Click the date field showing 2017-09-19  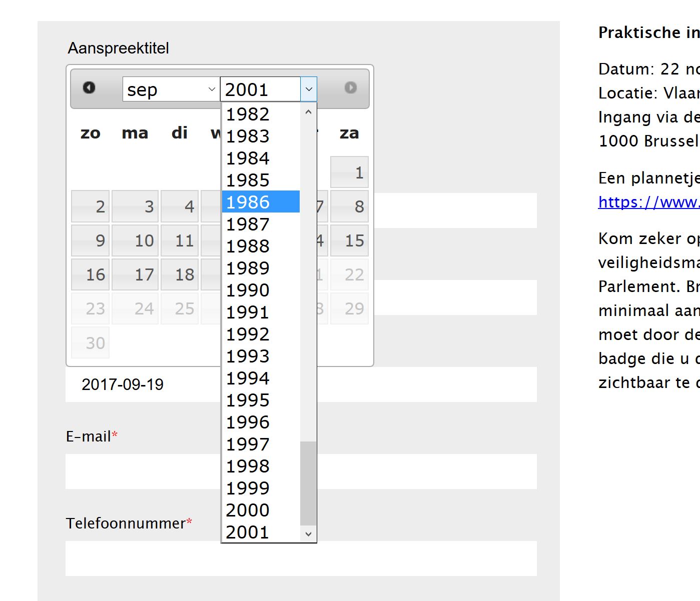tap(301, 384)
